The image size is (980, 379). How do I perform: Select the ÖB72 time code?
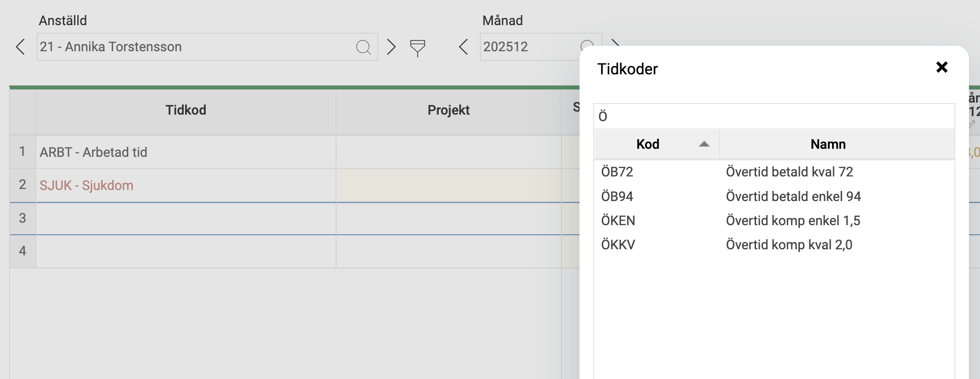pyautogui.click(x=617, y=172)
